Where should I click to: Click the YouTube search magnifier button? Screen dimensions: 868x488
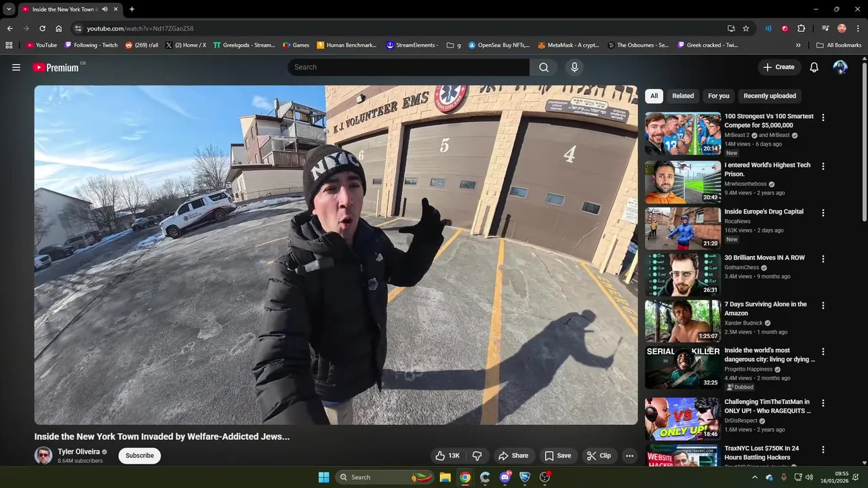click(544, 67)
